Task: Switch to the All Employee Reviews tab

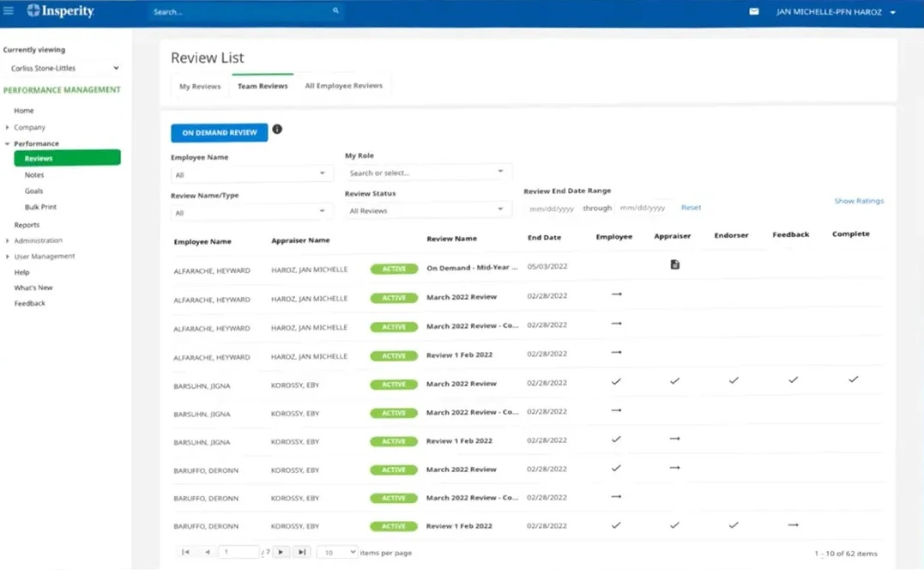Action: (x=344, y=85)
